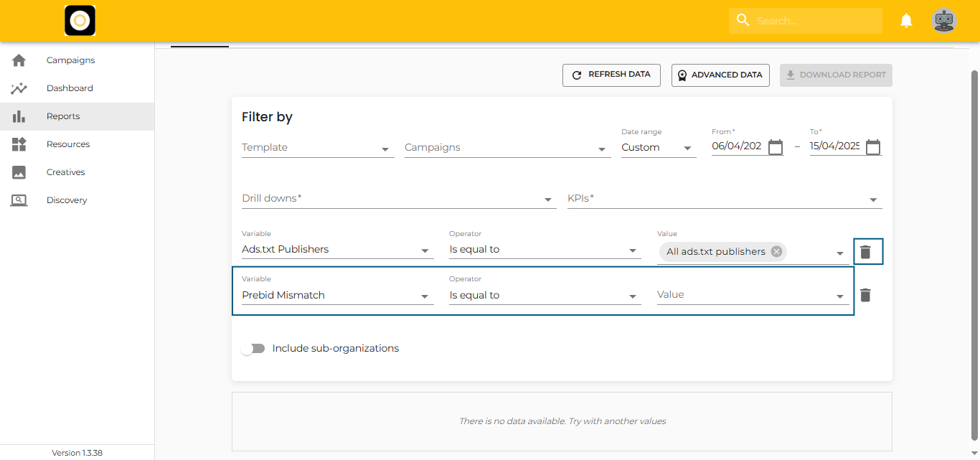Open the KPIs dropdown

tap(724, 199)
